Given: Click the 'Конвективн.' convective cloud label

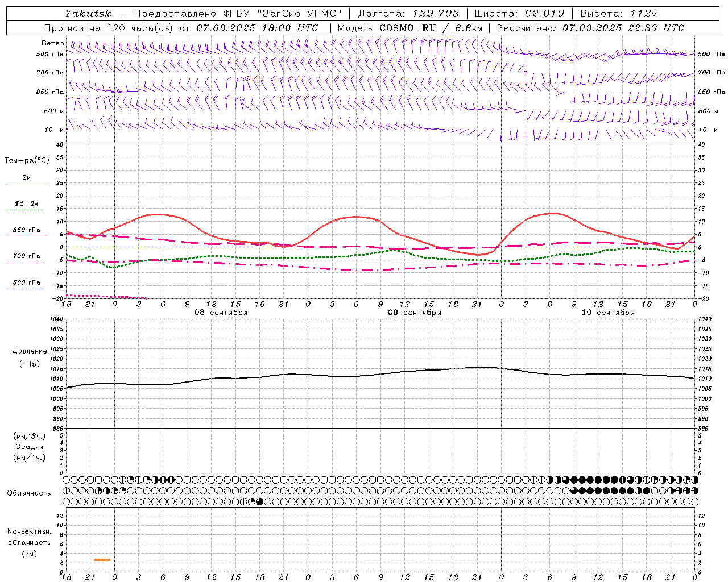Looking at the screenshot, I should click(29, 531).
